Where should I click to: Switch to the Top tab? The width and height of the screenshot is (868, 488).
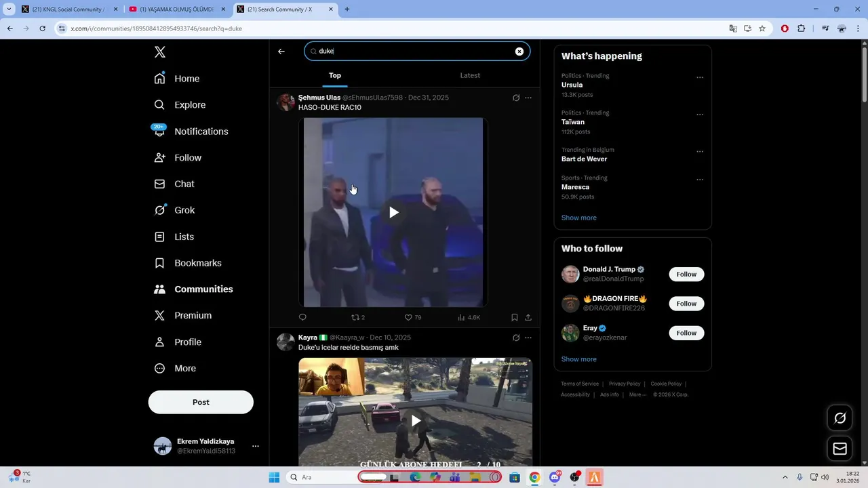(x=335, y=76)
